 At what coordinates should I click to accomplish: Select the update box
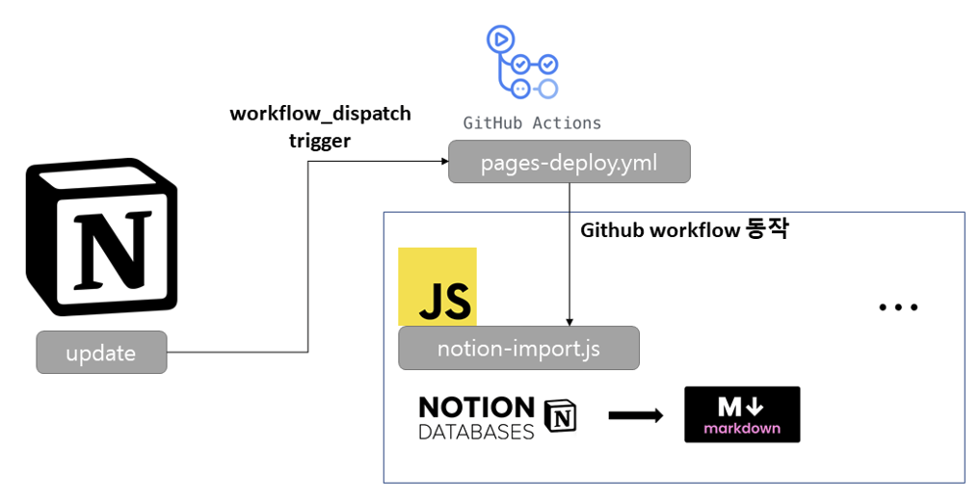[101, 353]
